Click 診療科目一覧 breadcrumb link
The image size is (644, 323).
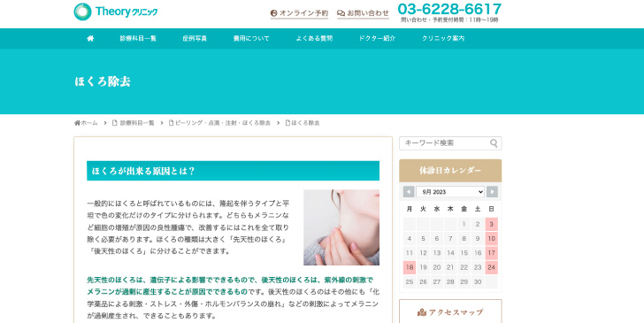[x=134, y=123]
